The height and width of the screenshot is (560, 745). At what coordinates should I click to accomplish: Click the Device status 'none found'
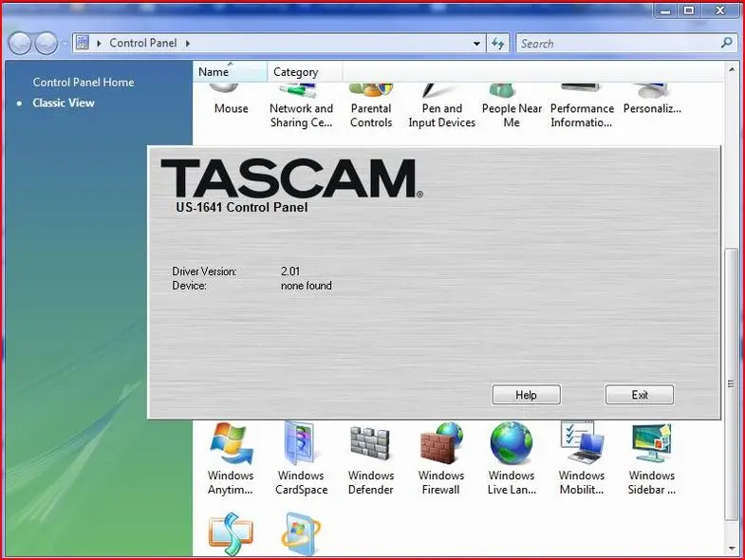[x=306, y=286]
